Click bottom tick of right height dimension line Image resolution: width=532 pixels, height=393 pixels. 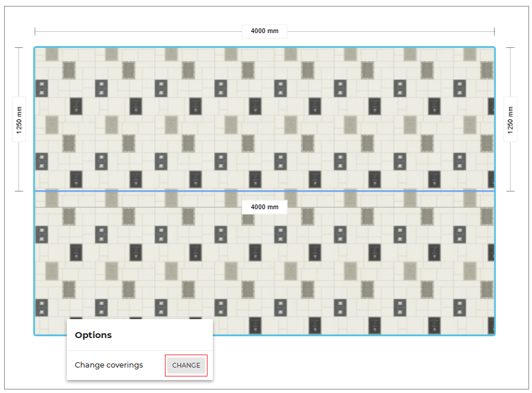pyautogui.click(x=510, y=191)
